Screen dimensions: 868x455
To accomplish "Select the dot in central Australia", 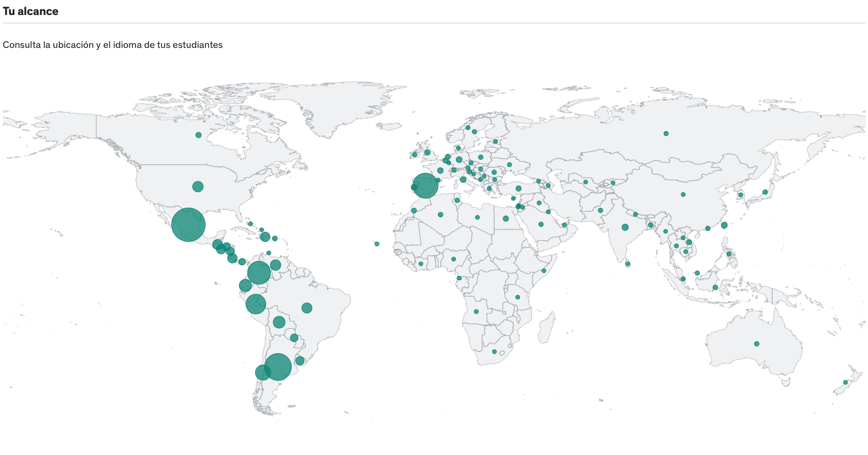I will click(757, 344).
